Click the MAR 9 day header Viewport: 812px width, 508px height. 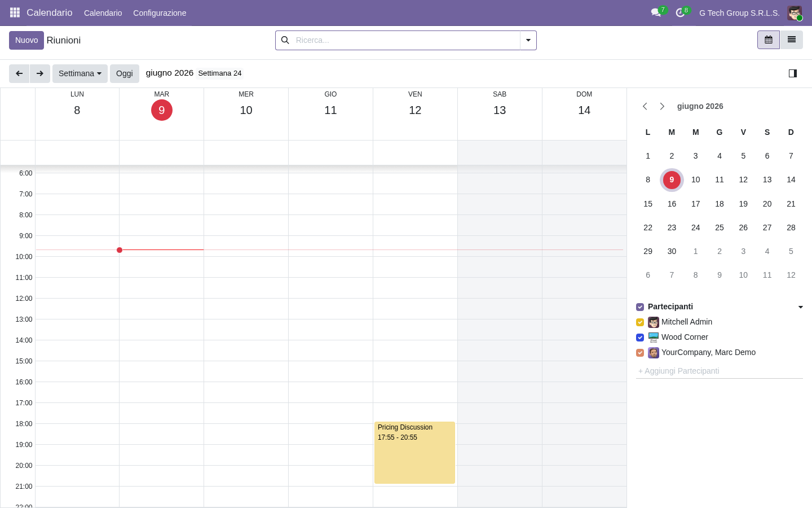pyautogui.click(x=162, y=106)
